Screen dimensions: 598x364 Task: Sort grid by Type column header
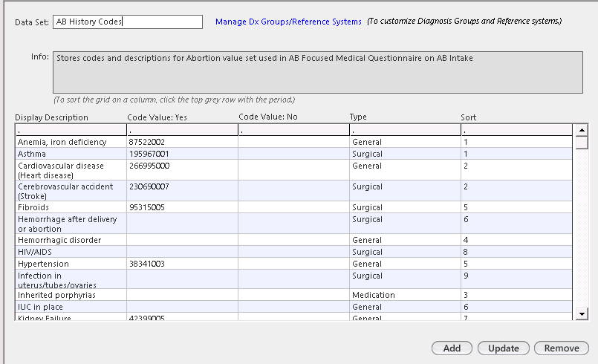pos(405,131)
